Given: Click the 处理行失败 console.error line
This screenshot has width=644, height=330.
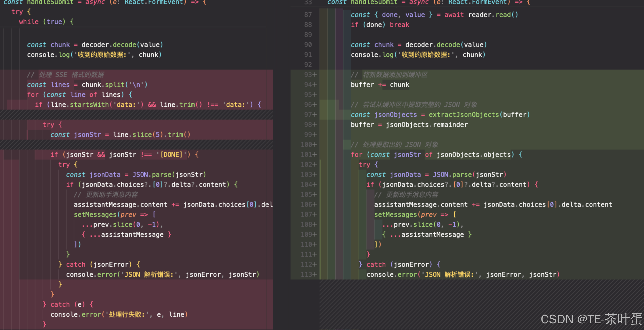Looking at the screenshot, I should [119, 315].
